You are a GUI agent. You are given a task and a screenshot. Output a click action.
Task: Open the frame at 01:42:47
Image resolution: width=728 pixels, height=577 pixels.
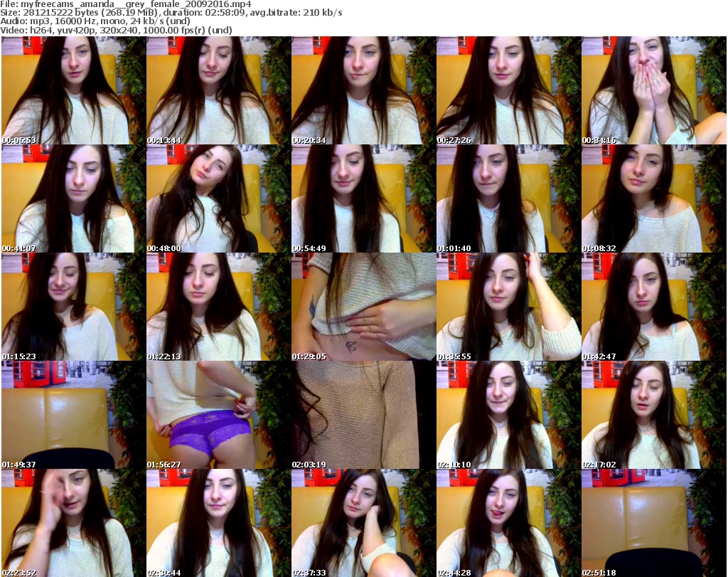point(654,307)
